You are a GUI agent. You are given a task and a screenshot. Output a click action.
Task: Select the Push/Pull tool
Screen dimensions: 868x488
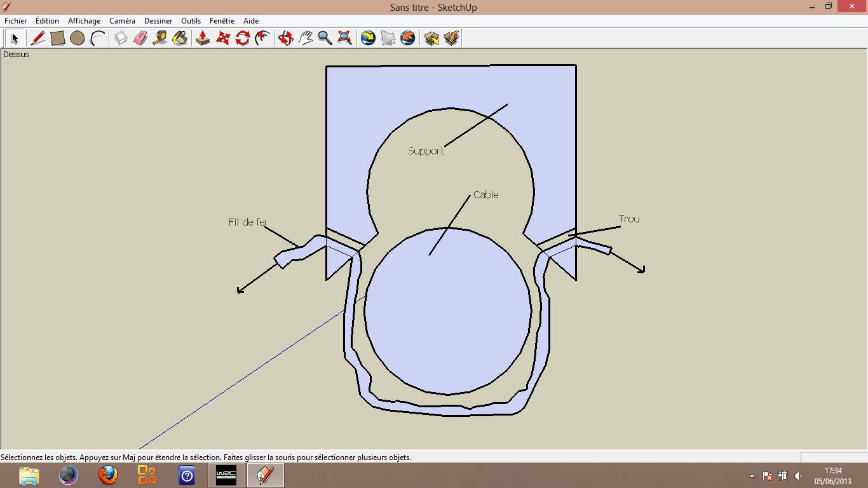coord(203,38)
